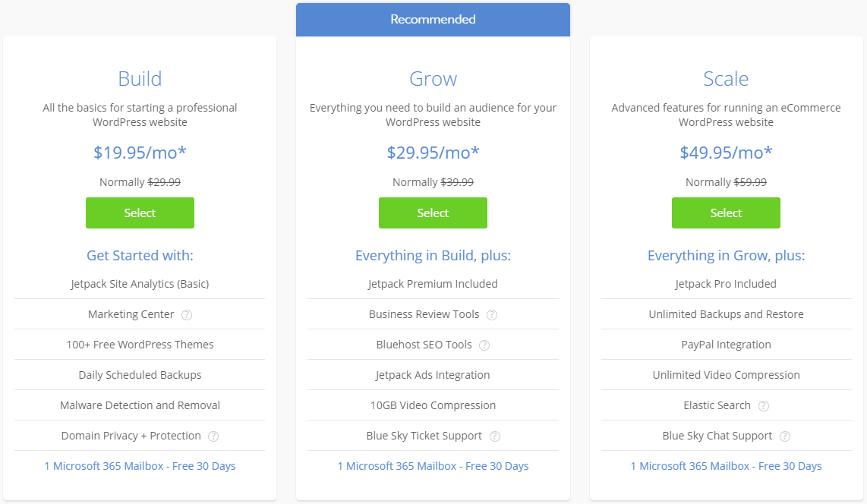Open Microsoft 365 Mailbox link in Grow plan
Screen dimensions: 867x504
tap(433, 466)
